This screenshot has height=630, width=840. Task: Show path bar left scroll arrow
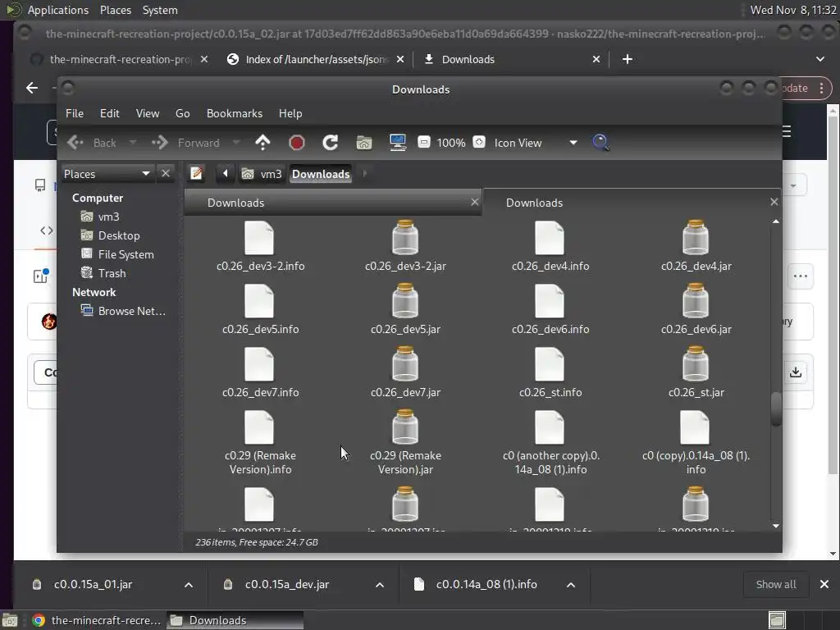(x=225, y=174)
